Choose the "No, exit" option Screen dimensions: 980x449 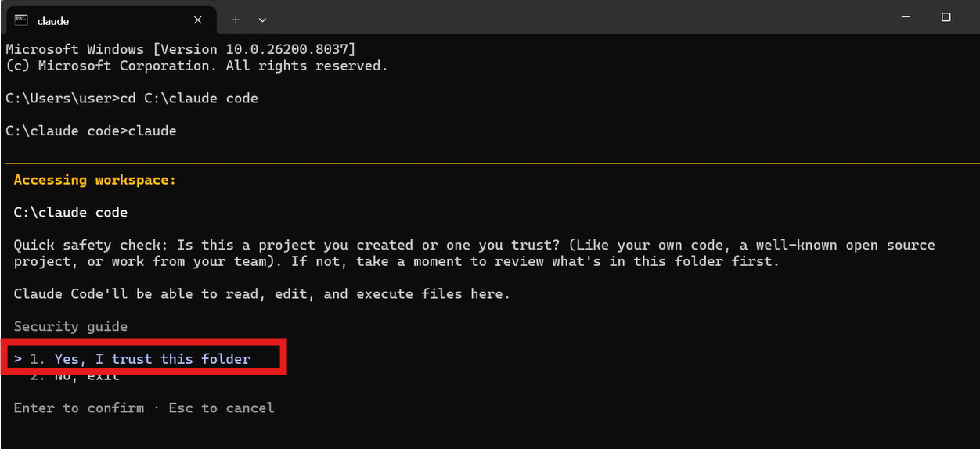[x=75, y=376]
